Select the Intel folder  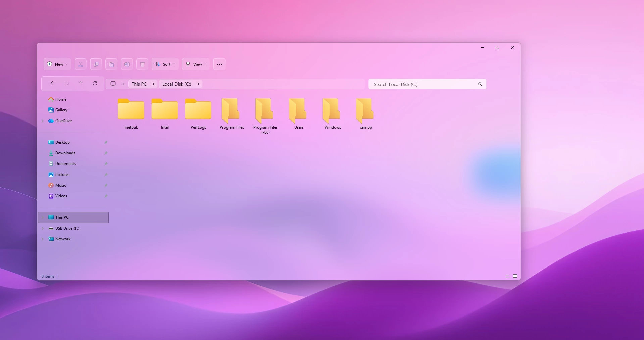click(165, 113)
